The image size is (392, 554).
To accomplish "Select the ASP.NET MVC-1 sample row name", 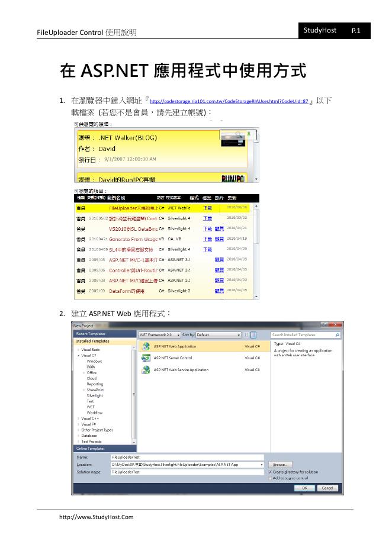I will (133, 260).
